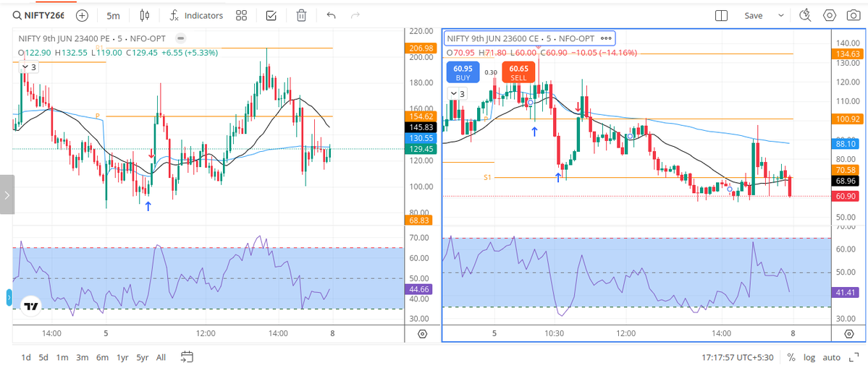This screenshot has width=868, height=368.
Task: Toggle the checkbox toolbar icon
Action: point(271,15)
